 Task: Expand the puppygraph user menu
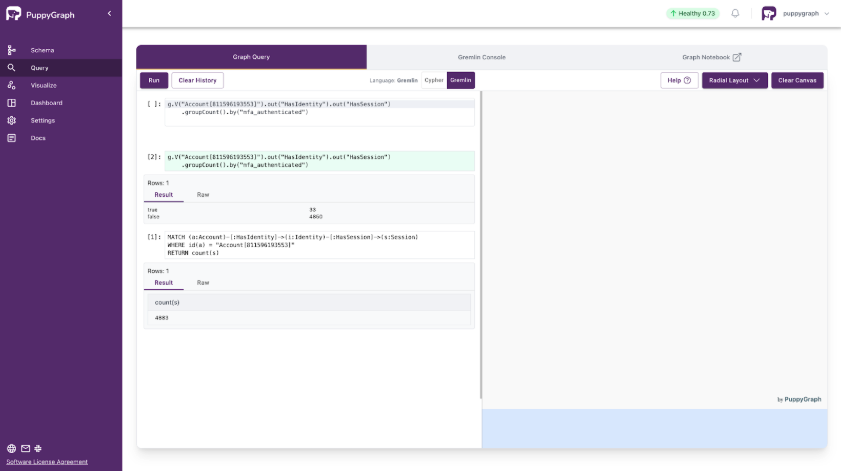826,14
